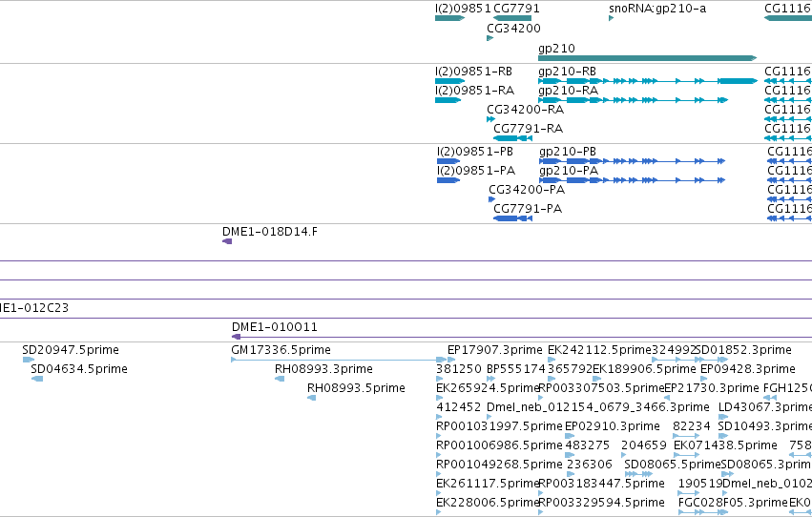Select the gp210-PB protein label
This screenshot has width=812, height=517.
click(568, 152)
